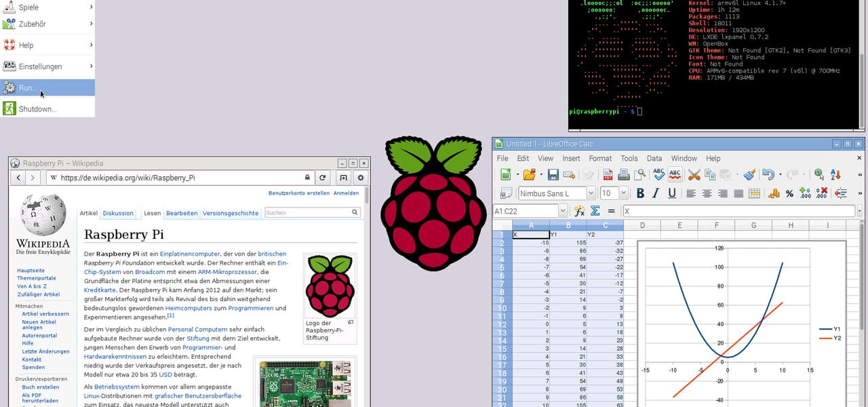Expand the formula bar with right arrow
Screen dimensions: 868x407
click(x=861, y=212)
